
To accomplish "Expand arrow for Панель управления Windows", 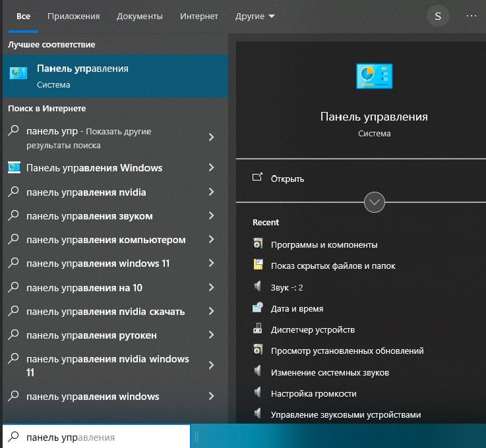I will pos(212,167).
